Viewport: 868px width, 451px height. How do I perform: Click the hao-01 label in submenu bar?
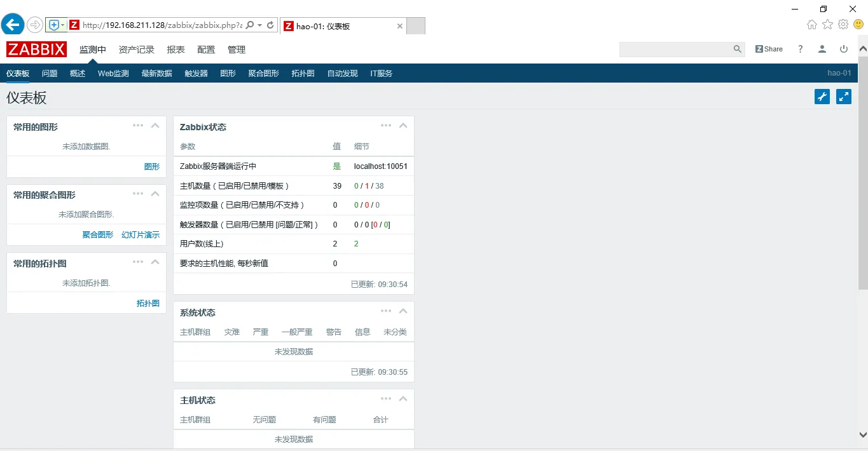click(839, 73)
